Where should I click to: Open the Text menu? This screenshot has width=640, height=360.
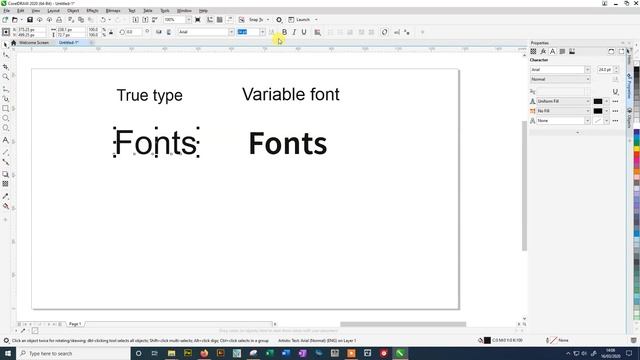[x=131, y=11]
